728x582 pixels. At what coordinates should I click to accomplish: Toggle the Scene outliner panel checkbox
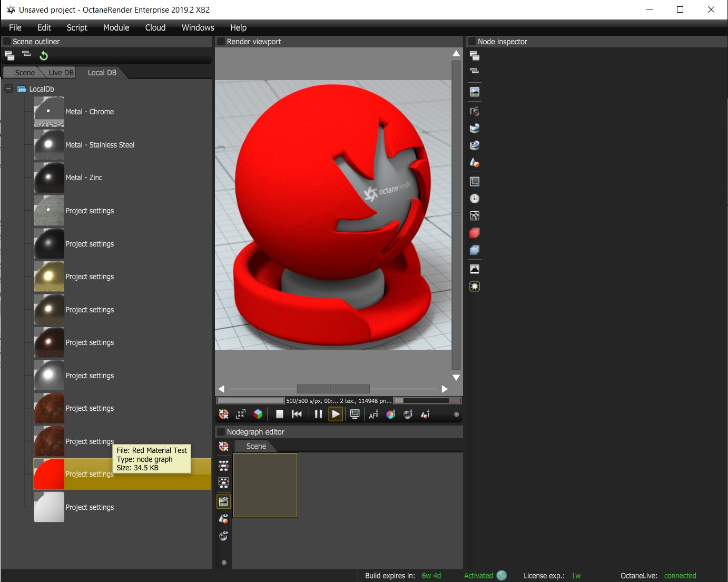point(7,42)
